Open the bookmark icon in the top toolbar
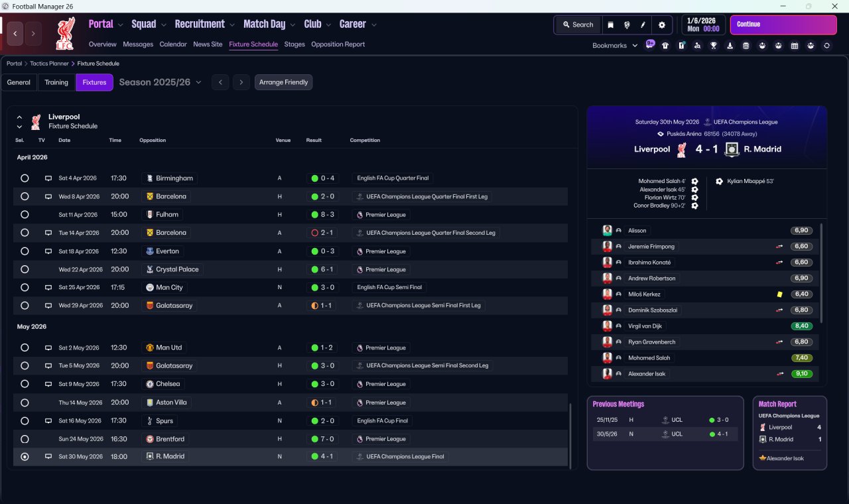 (x=610, y=25)
